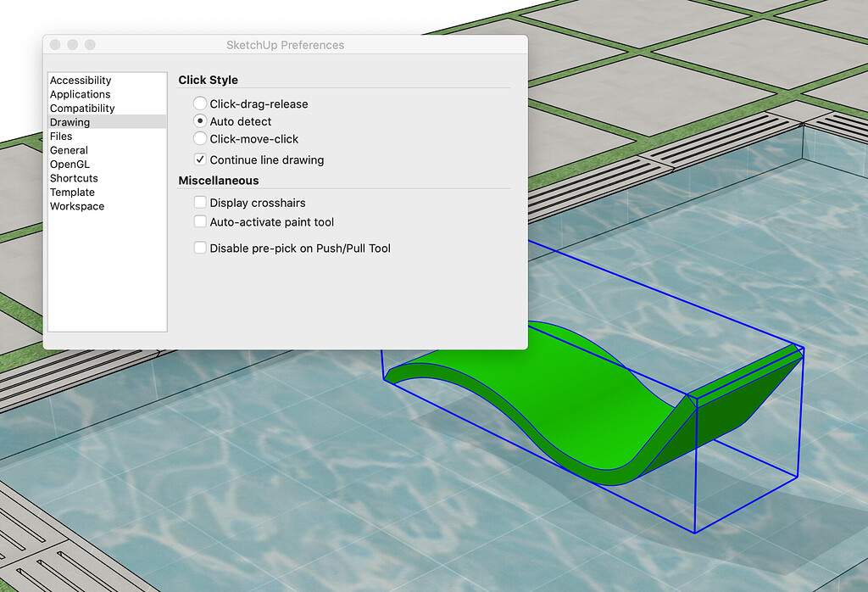
Task: Uncheck Continue line drawing
Action: click(199, 159)
